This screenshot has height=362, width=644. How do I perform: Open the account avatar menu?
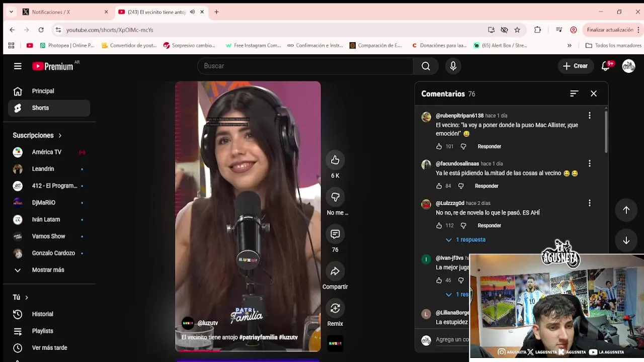tap(628, 66)
